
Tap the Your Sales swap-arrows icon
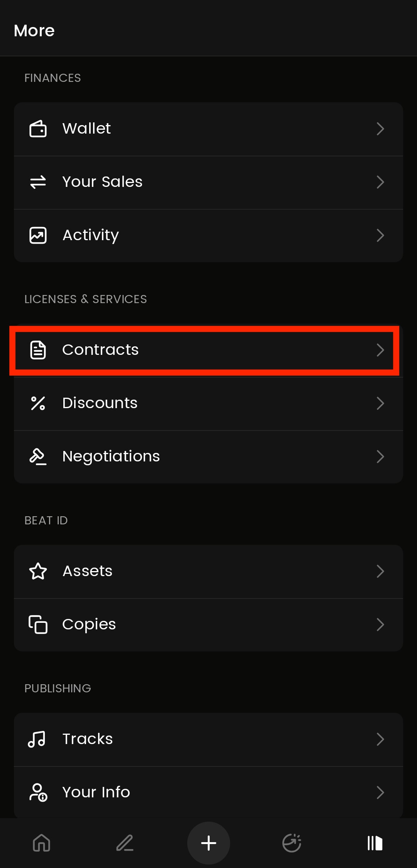pos(38,182)
